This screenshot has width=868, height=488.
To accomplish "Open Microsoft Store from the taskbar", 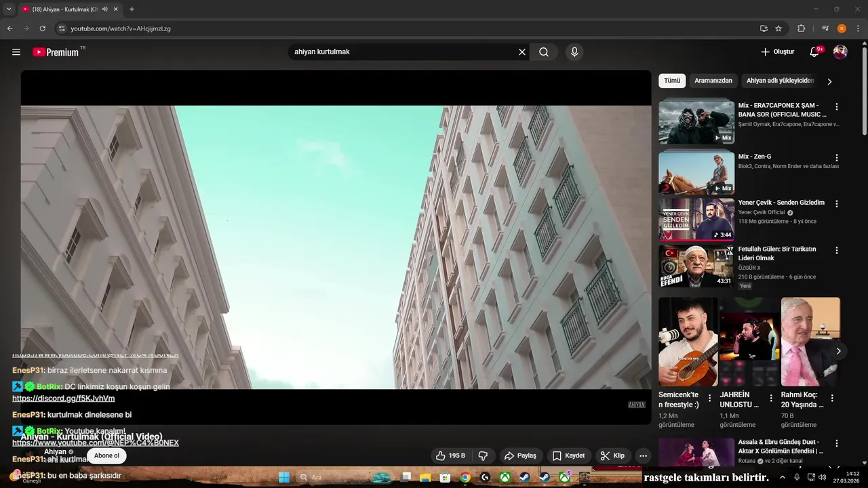I will 445,477.
